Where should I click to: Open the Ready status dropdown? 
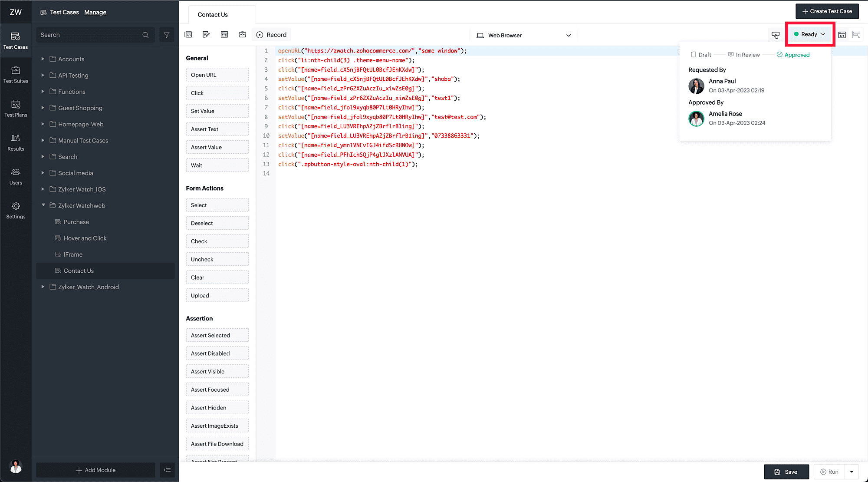pyautogui.click(x=810, y=34)
